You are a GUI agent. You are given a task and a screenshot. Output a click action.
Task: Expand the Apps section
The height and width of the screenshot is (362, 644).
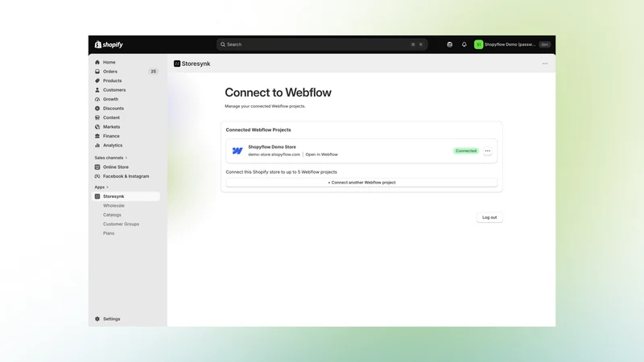click(x=101, y=187)
